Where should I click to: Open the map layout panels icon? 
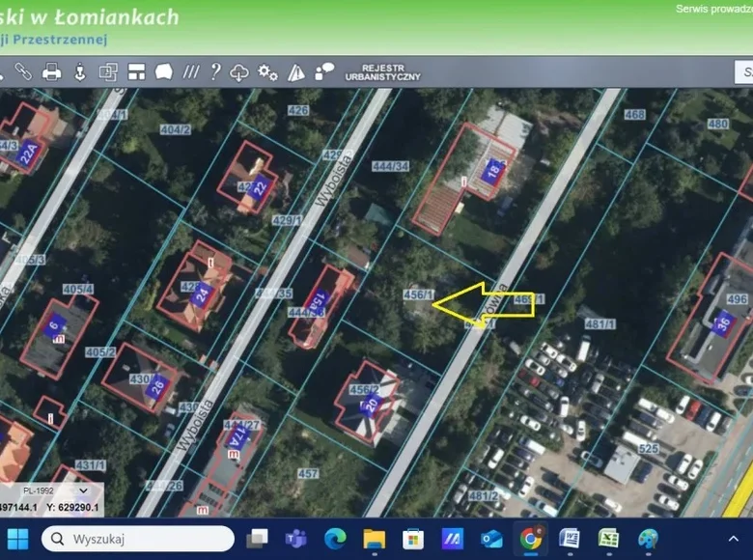(136, 71)
